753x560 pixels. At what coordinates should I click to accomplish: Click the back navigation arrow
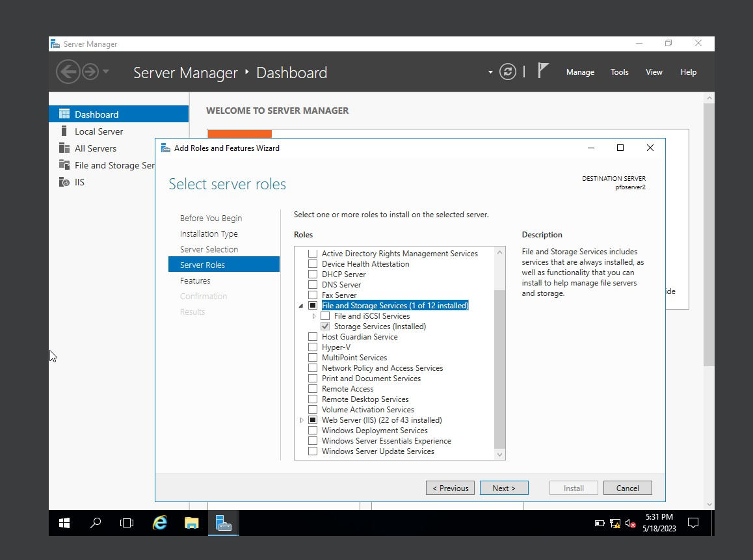68,72
